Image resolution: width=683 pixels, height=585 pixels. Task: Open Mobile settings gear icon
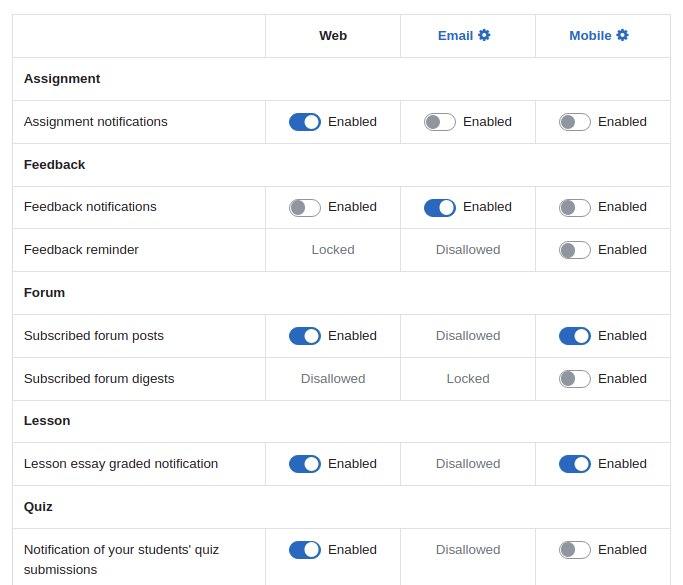[622, 35]
